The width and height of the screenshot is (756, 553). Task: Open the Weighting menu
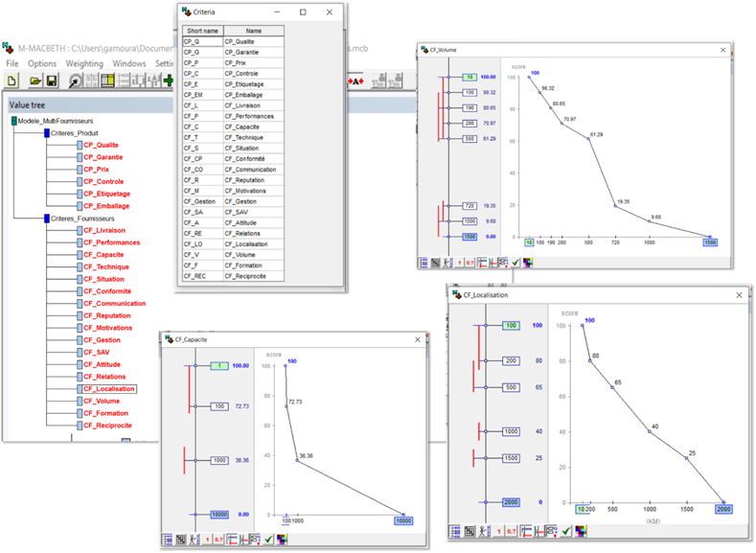pos(84,63)
